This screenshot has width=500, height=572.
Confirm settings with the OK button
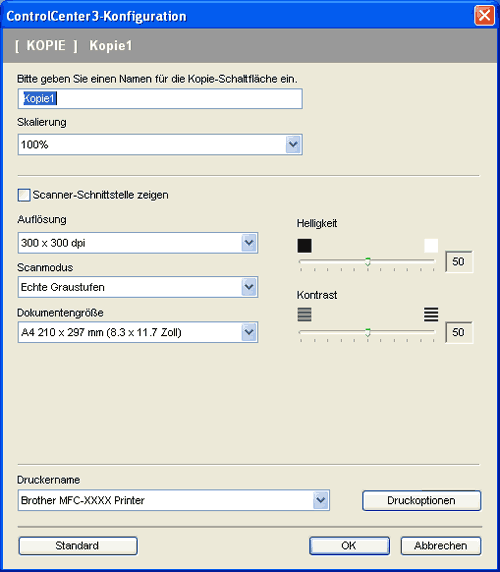point(349,545)
